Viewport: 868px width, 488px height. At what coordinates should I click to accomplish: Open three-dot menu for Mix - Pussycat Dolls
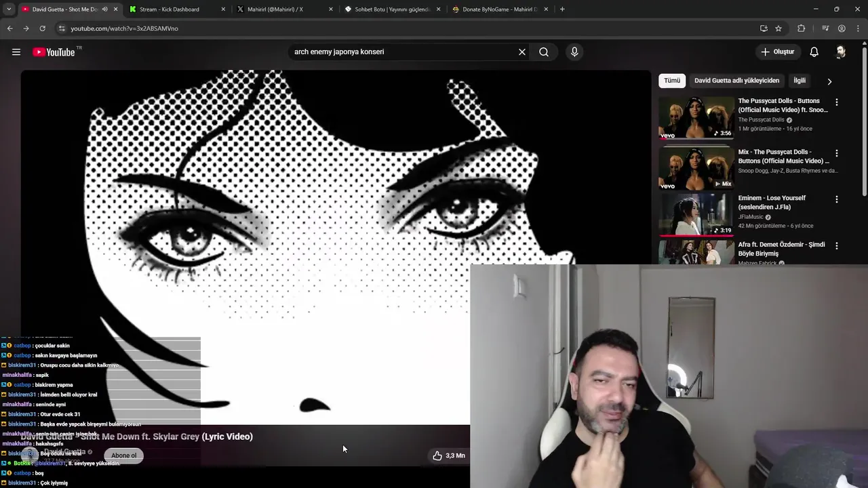837,154
